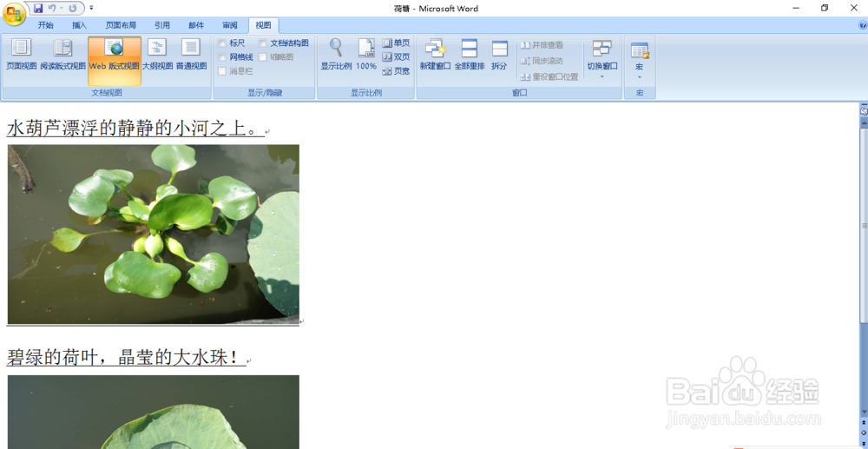Toggle ruler icon above vertical scrollbar
The height and width of the screenshot is (449, 868).
coord(863,110)
